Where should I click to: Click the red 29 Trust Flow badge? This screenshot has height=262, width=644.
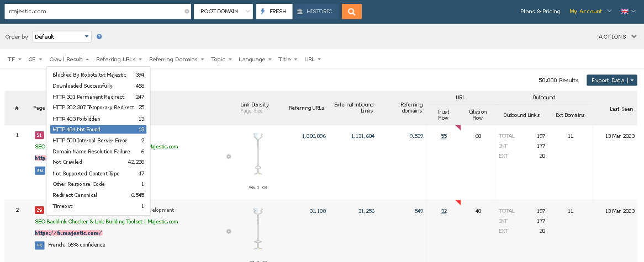(39, 210)
